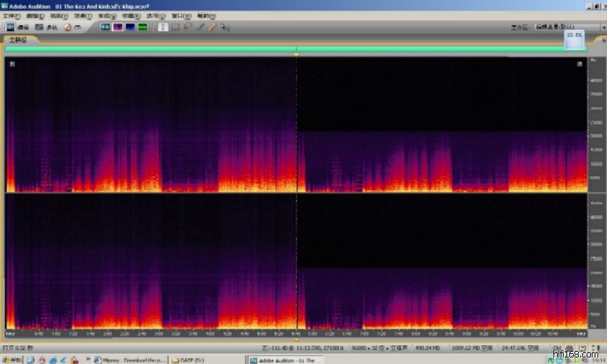Select the Spot Healing Brush tool
Image resolution: width=607 pixels, height=364 pixels.
212,27
